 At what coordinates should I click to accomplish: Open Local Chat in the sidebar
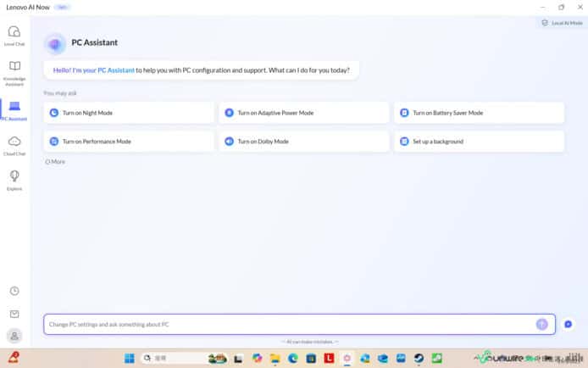tap(14, 36)
